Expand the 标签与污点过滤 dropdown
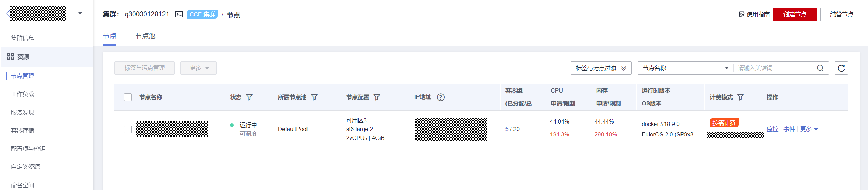 click(601, 68)
